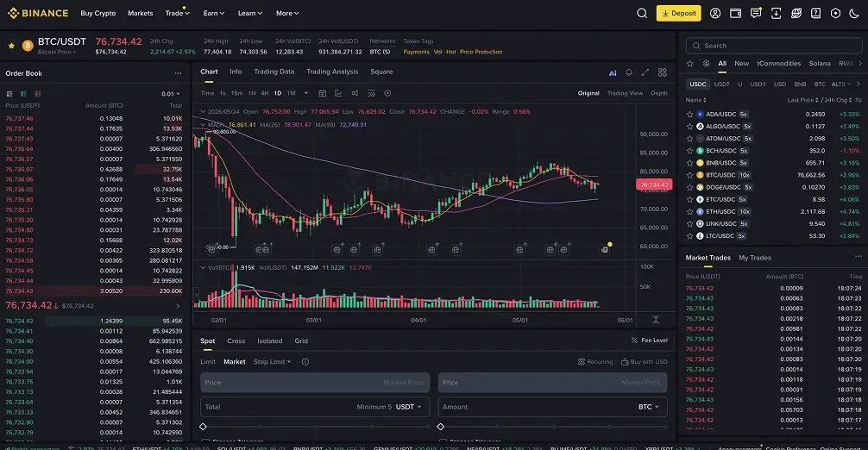Show favorites with the markets star icon
Screen dimensions: 868x450
pyautogui.click(x=689, y=64)
